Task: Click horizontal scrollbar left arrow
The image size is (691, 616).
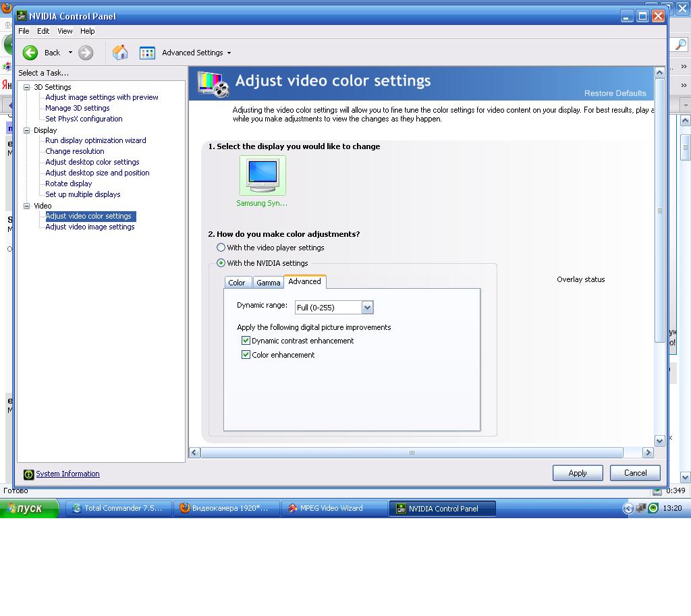Action: (194, 453)
